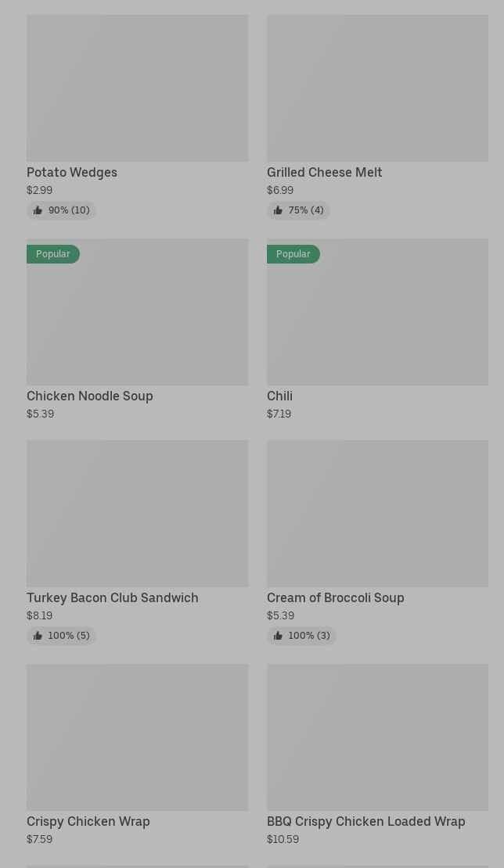Click Popular badge on Chicken Noodle Soup
The image size is (504, 868).
tap(53, 254)
